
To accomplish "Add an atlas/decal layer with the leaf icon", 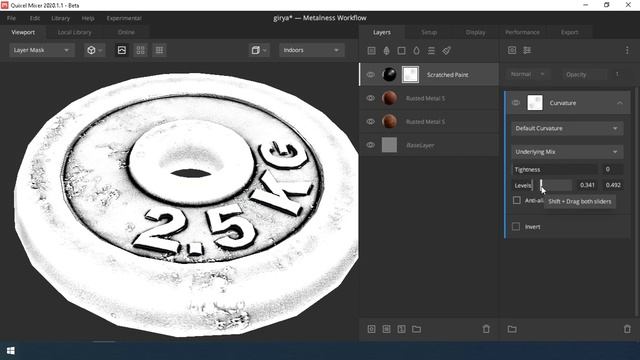I will (x=387, y=51).
